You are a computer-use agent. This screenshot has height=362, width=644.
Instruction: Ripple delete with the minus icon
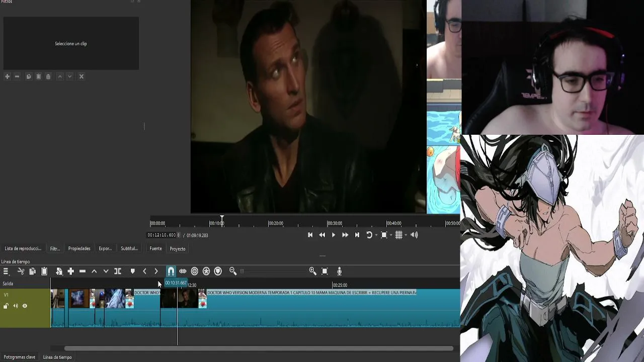click(83, 271)
